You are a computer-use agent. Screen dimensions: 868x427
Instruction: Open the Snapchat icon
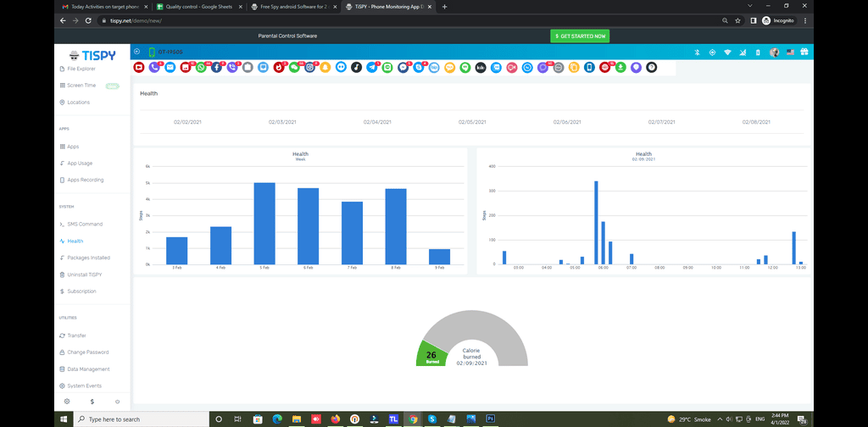[325, 68]
